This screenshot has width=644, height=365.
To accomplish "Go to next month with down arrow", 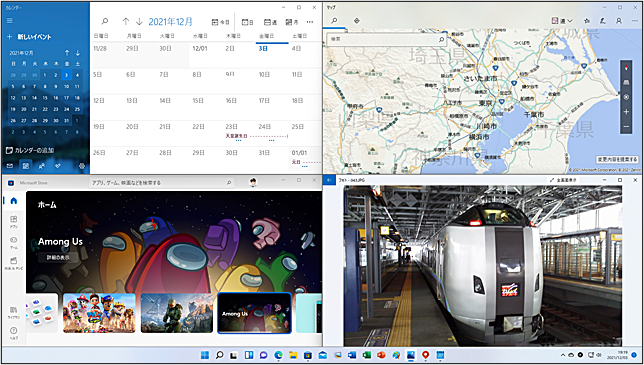I will (x=139, y=22).
